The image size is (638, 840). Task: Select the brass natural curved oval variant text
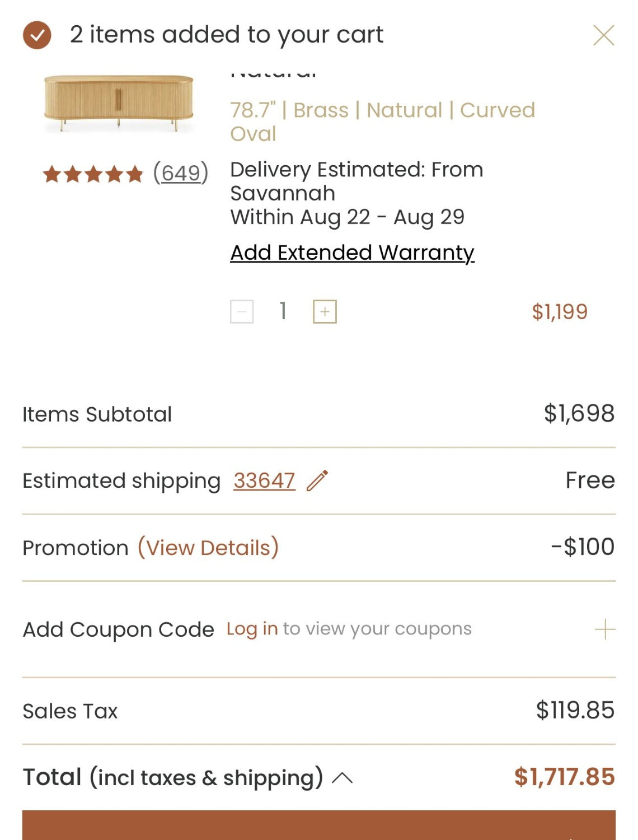click(x=383, y=122)
